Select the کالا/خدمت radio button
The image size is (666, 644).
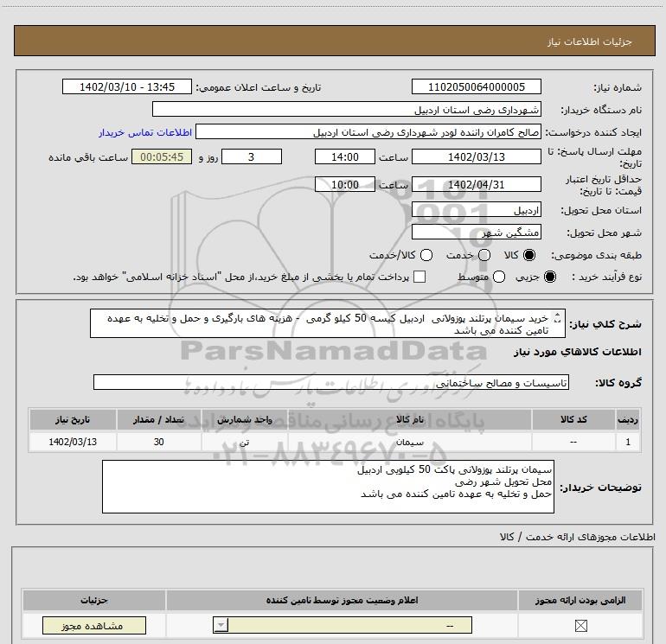click(x=426, y=255)
